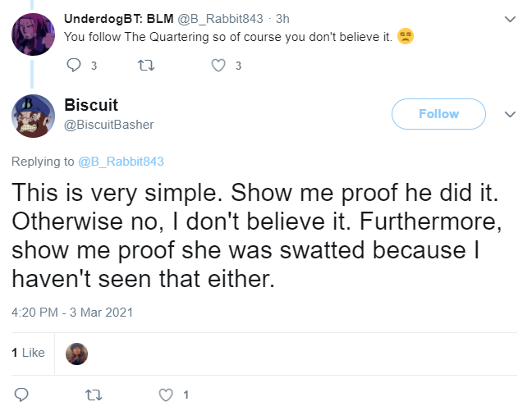Open the @B_Rabbit843 mention in Replying to
532x420 pixels.
pos(122,162)
